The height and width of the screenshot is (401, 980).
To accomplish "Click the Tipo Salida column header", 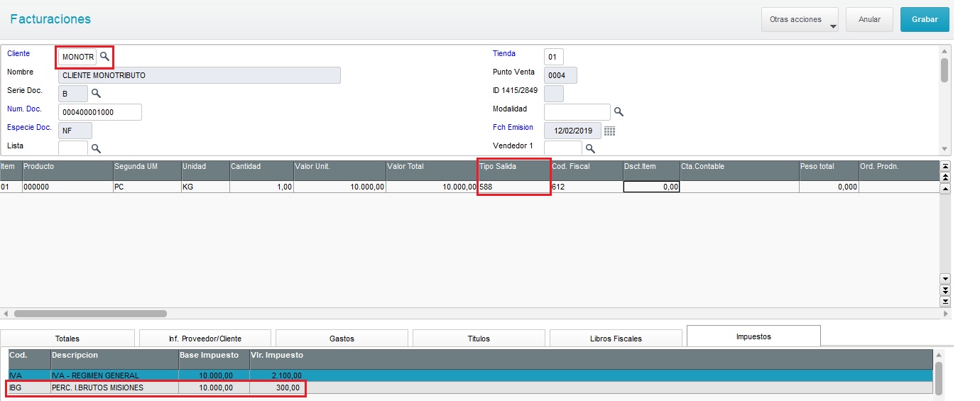I will (513, 170).
